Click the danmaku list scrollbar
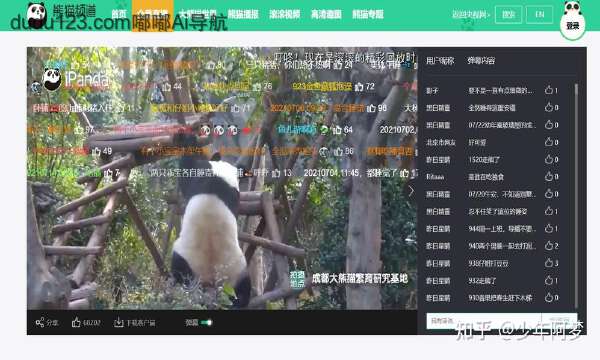Image resolution: width=600 pixels, height=360 pixels. coord(576,195)
